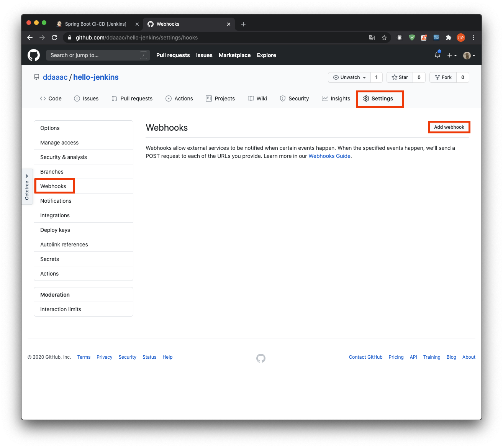Open the Projects tab
The image size is (503, 448).
(x=220, y=98)
